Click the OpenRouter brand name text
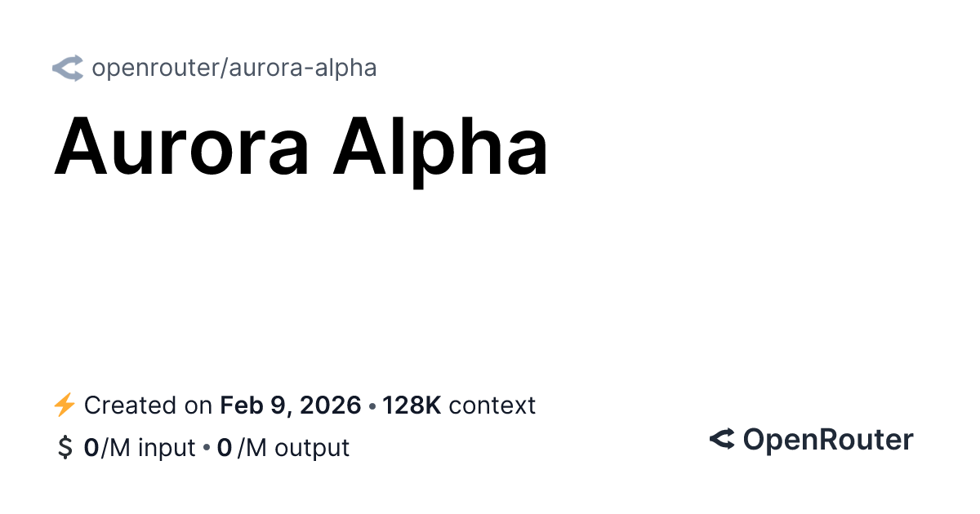The width and height of the screenshot is (980, 514). click(x=828, y=440)
